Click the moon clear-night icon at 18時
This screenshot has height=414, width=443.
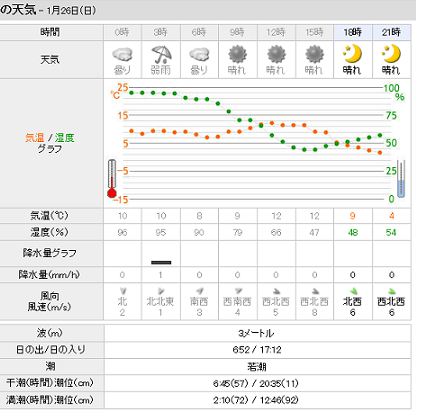point(352,54)
